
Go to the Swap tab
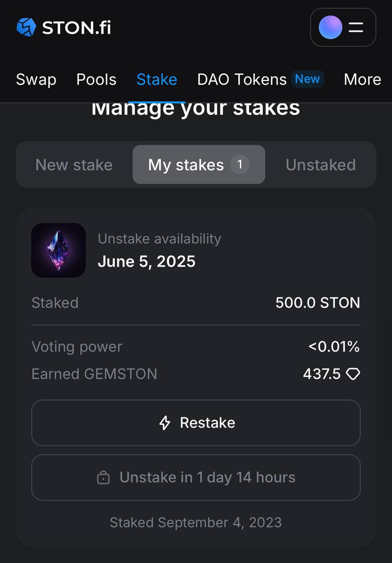coord(36,80)
